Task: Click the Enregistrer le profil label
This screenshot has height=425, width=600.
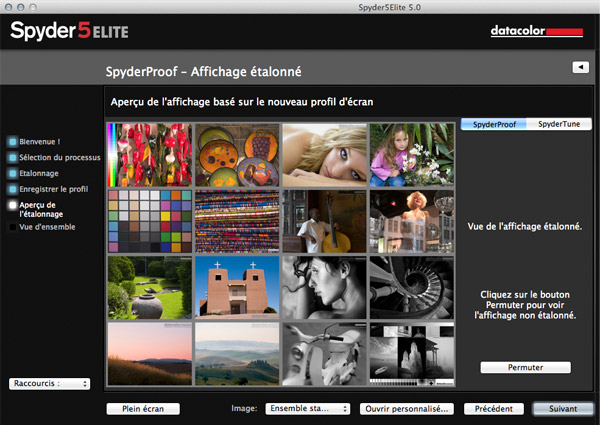Action: [54, 189]
